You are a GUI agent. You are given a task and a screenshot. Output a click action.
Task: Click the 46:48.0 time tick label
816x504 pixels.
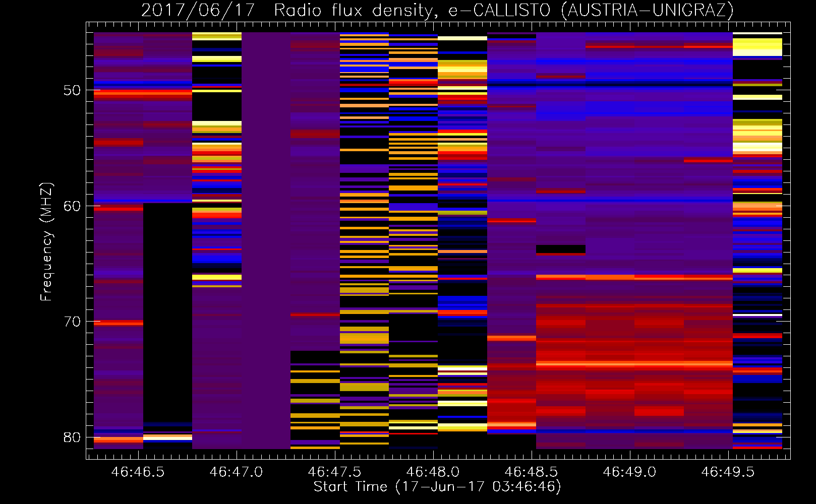(x=433, y=472)
